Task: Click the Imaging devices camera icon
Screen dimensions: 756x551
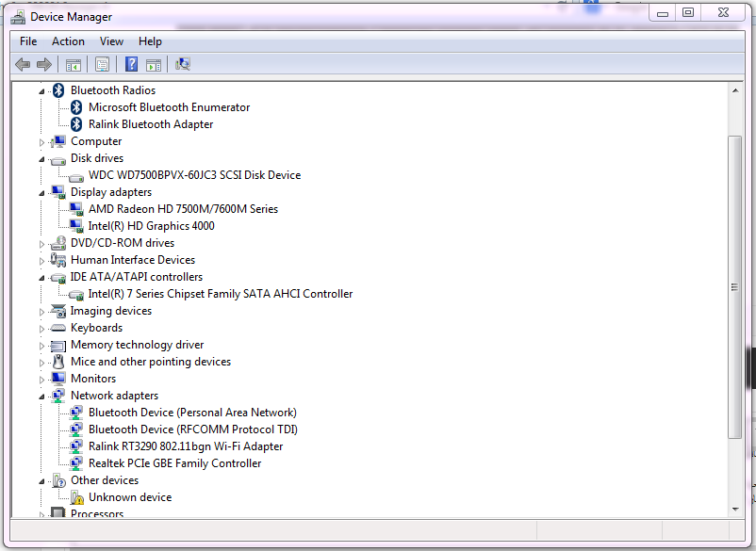Action: coord(58,311)
